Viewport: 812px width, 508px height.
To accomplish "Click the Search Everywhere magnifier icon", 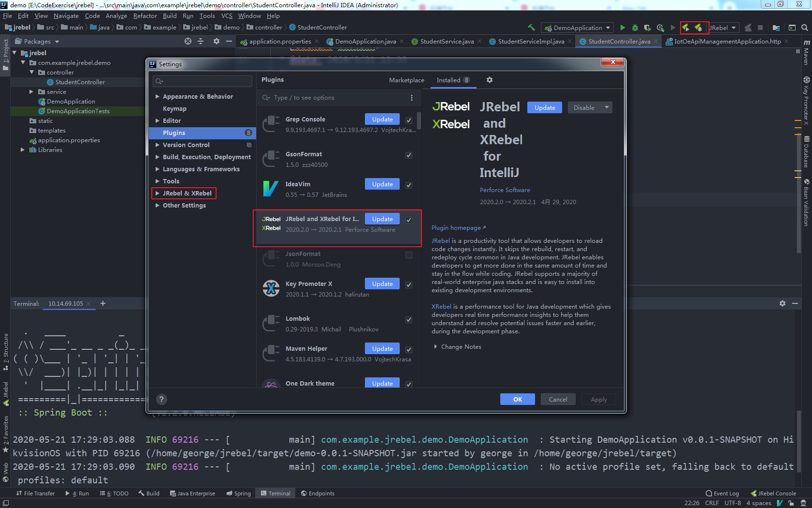I will pos(805,28).
